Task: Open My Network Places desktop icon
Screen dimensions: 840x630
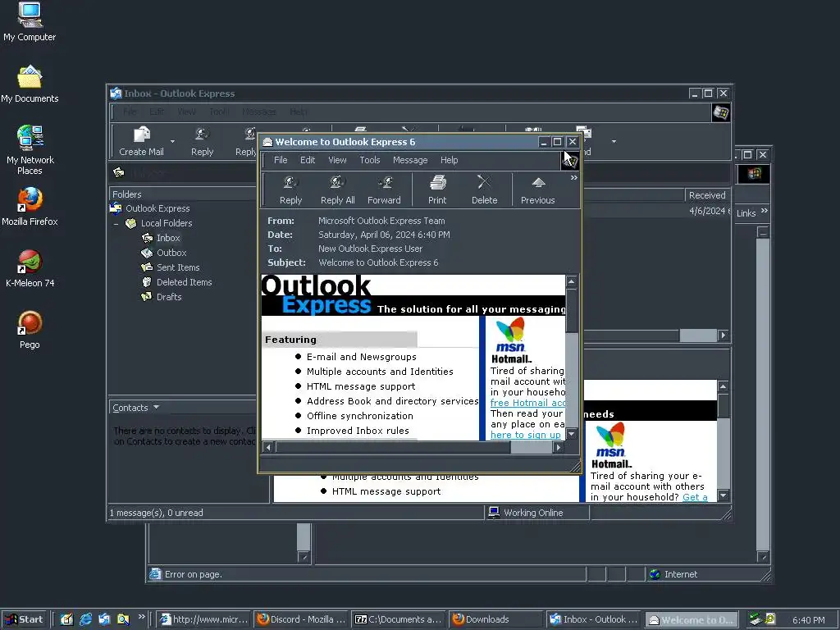Action: [30, 150]
